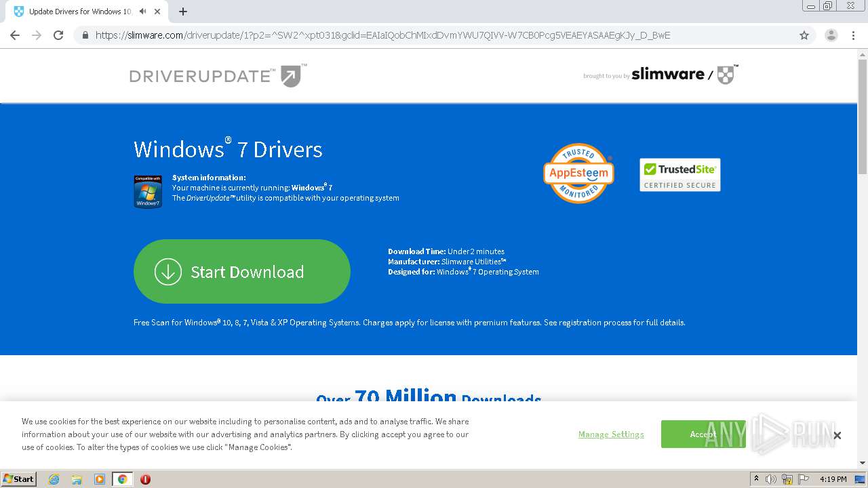Viewport: 868px width, 488px height.
Task: Click the taskbar clock 4:19 PM
Action: click(833, 479)
